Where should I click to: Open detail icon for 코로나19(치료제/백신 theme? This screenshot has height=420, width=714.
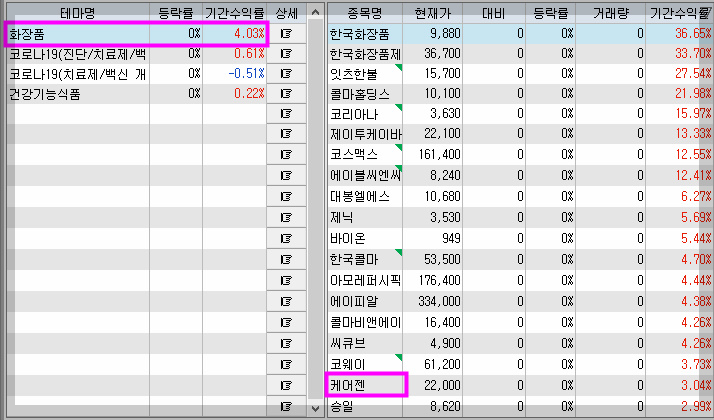286,73
